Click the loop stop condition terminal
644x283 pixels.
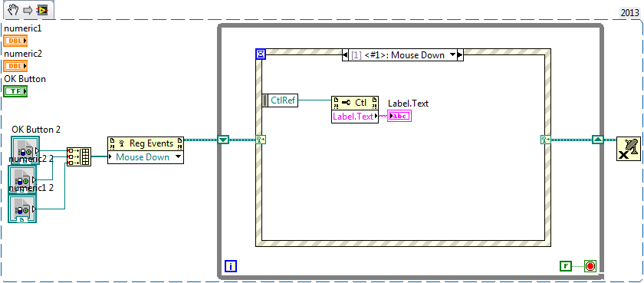click(590, 266)
